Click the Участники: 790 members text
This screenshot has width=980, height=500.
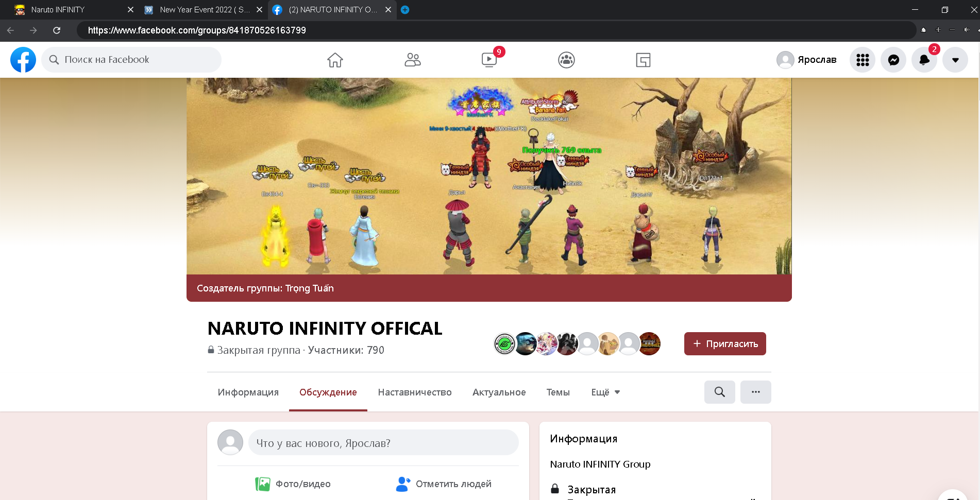346,350
